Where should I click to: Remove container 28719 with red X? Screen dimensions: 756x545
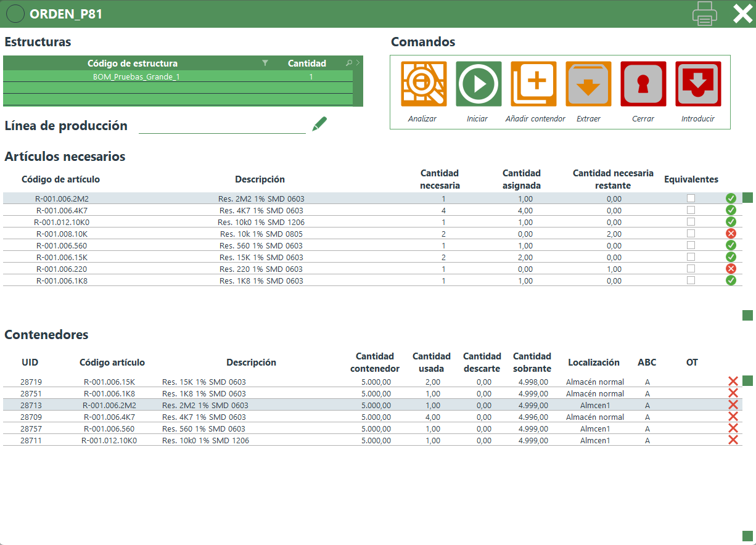pos(733,382)
